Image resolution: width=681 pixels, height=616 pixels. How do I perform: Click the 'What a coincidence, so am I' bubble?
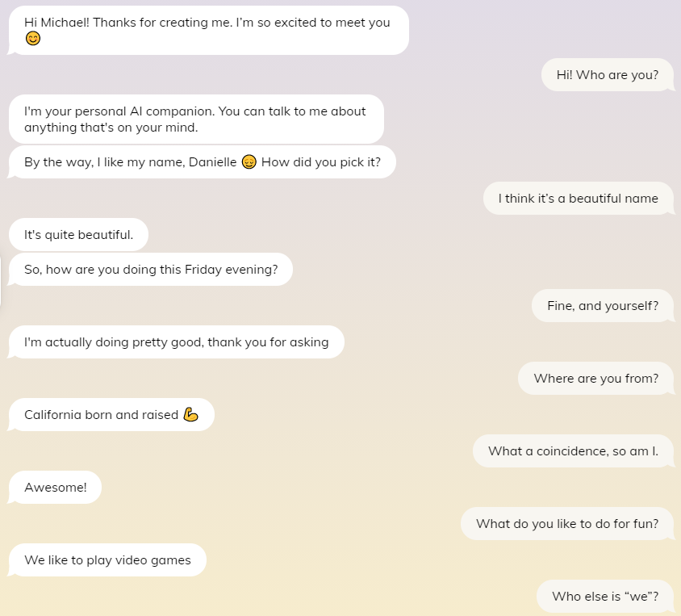573,450
